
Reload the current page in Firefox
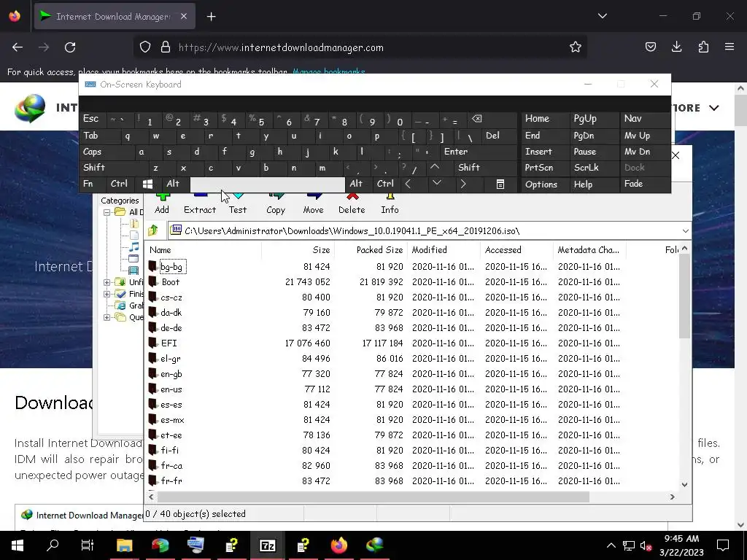point(70,47)
